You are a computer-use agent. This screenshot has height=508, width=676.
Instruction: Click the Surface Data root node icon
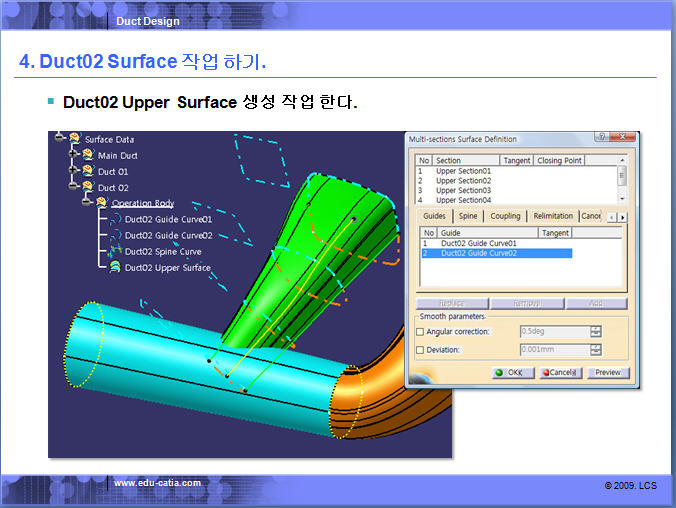tap(74, 139)
